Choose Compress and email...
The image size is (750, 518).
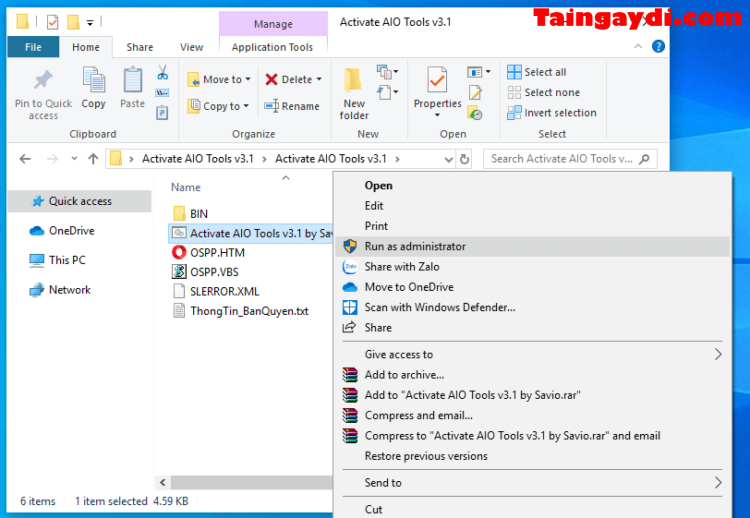pos(533,416)
